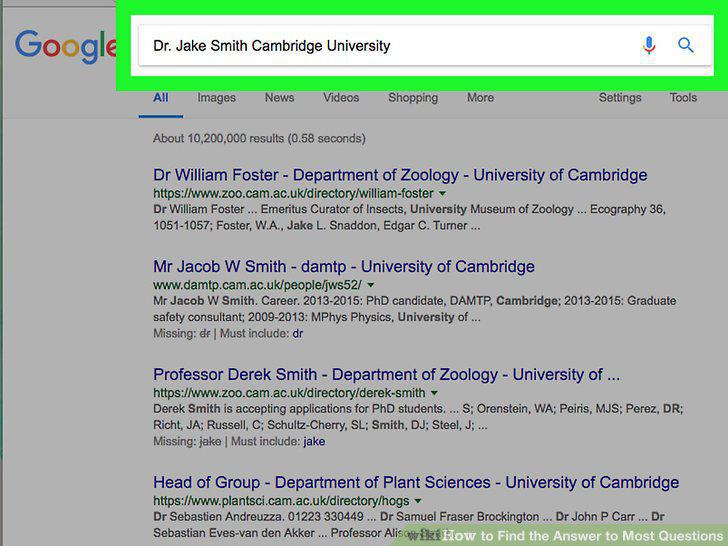The width and height of the screenshot is (728, 546).
Task: Click the plantsci.cam.ac.uk/directory/hogs URL
Action: point(281,500)
